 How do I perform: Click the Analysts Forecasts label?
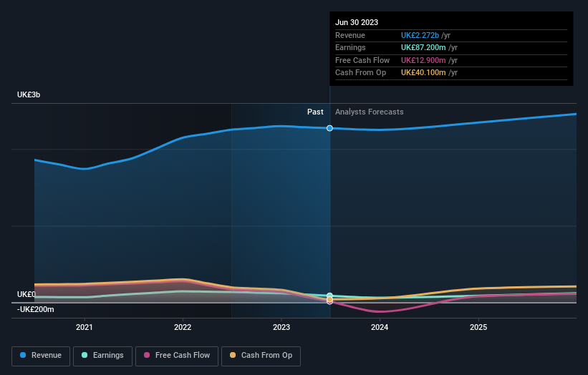pos(370,112)
